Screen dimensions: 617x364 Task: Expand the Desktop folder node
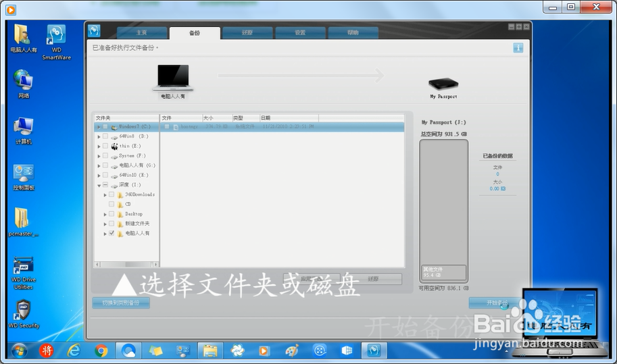tap(105, 214)
